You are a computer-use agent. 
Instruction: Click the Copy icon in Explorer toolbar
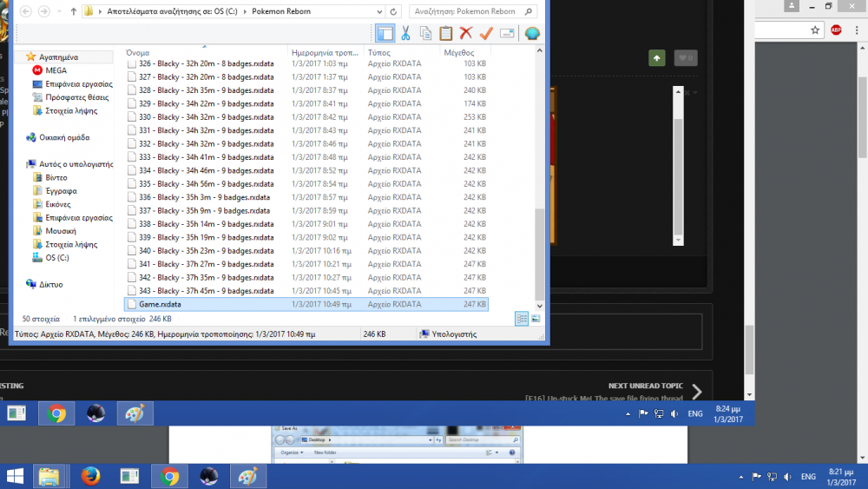click(x=425, y=34)
